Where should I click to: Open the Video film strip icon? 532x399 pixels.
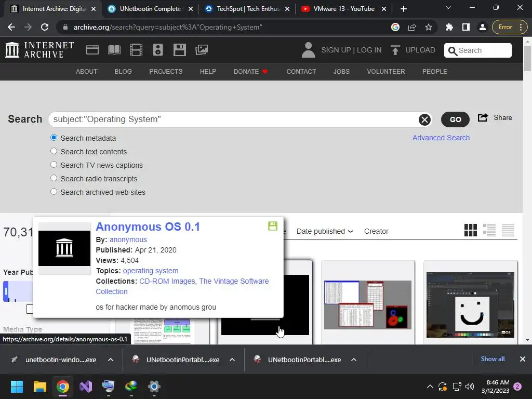tap(136, 50)
